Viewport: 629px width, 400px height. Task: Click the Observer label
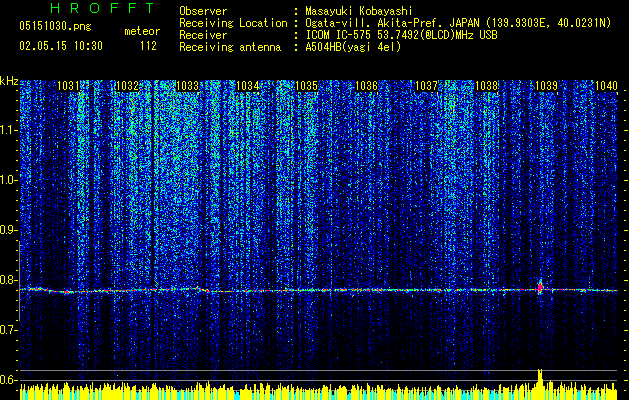[203, 11]
